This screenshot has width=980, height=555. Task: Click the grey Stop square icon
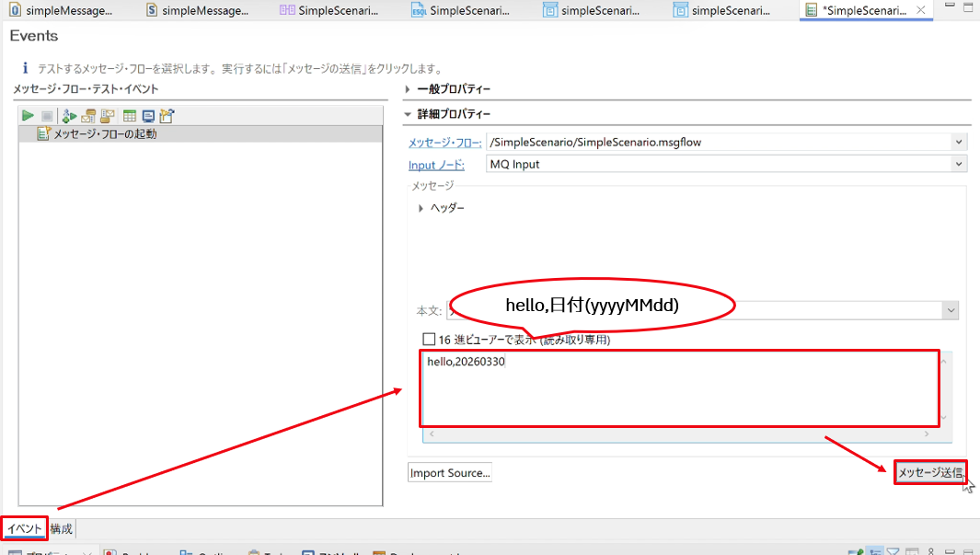(x=47, y=116)
